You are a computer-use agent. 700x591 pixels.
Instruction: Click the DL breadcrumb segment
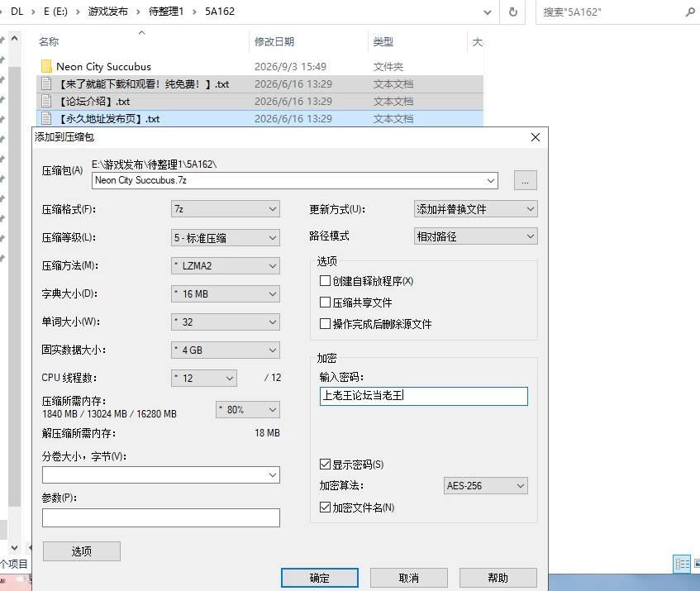pos(17,12)
